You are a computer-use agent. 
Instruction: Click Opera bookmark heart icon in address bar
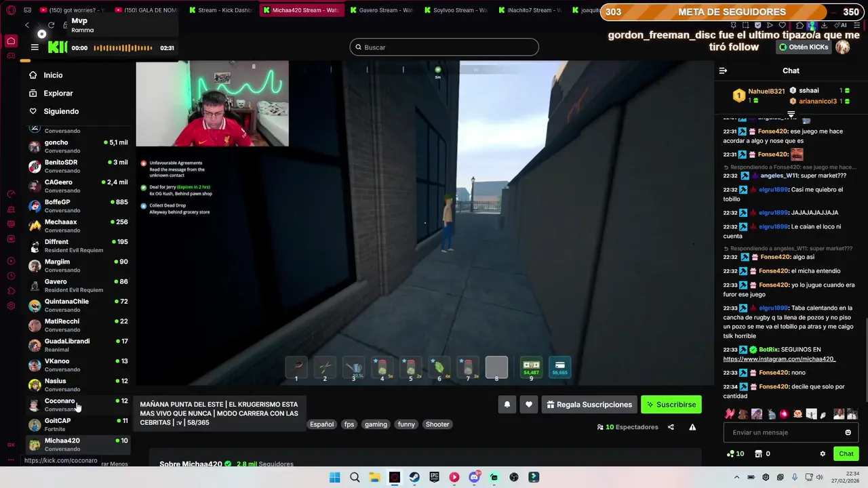(782, 25)
